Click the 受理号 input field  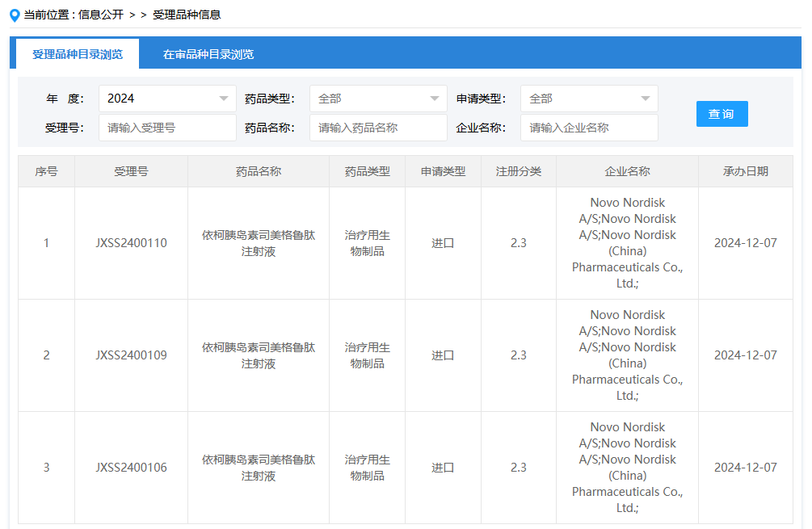(167, 128)
